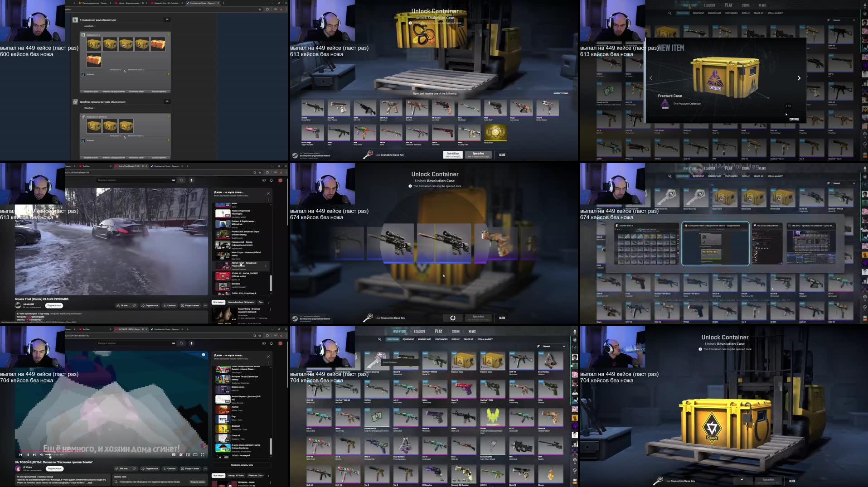The width and height of the screenshot is (868, 487).
Task: Subscribe to the JF Voice channel
Action: tap(54, 468)
